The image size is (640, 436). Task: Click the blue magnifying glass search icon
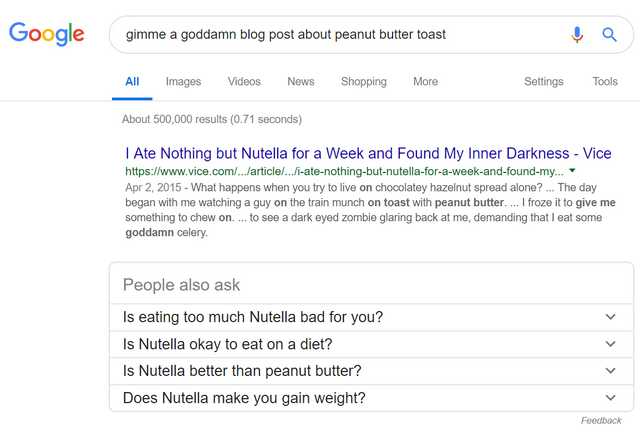tap(609, 35)
